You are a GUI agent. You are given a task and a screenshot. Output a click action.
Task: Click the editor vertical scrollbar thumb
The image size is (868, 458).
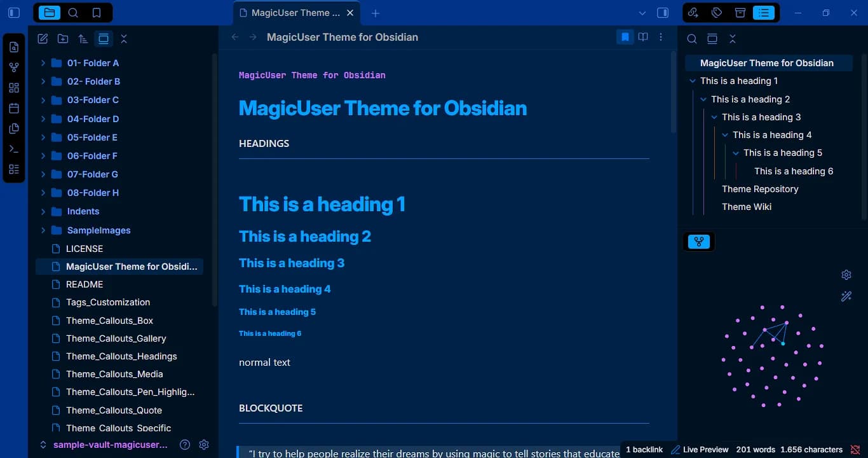[674, 92]
